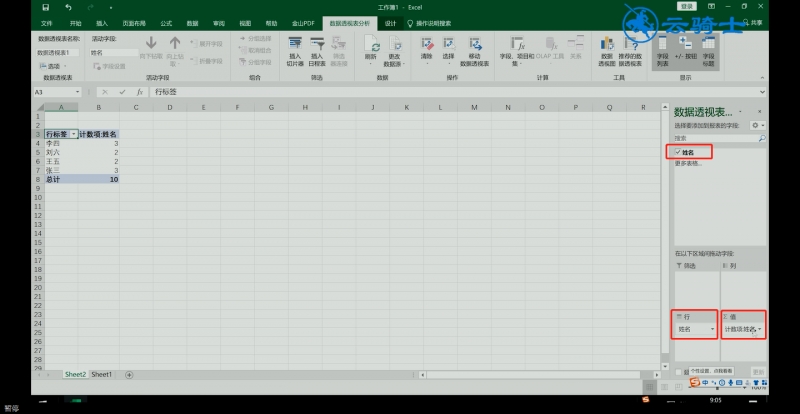Open the Name Box dropdown arrow
Screen dimensions: 800x414
pos(78,92)
